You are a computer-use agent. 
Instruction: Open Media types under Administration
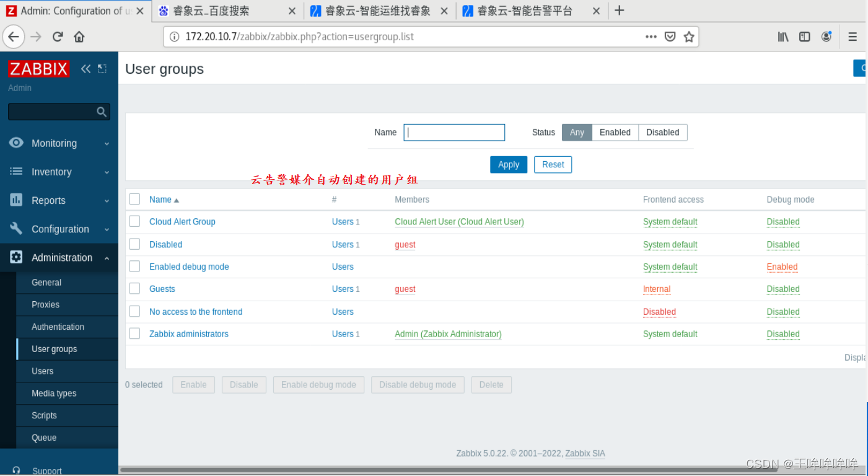(x=67, y=394)
